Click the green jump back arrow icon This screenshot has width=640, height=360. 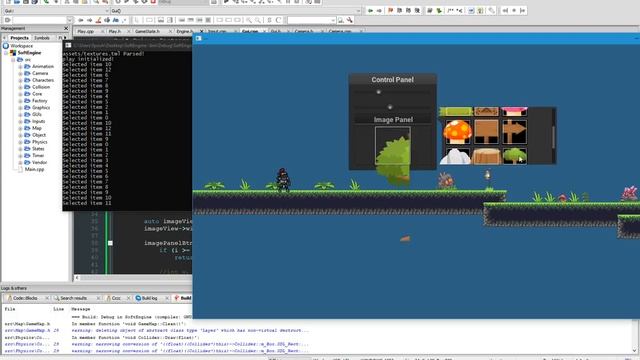(370, 11)
